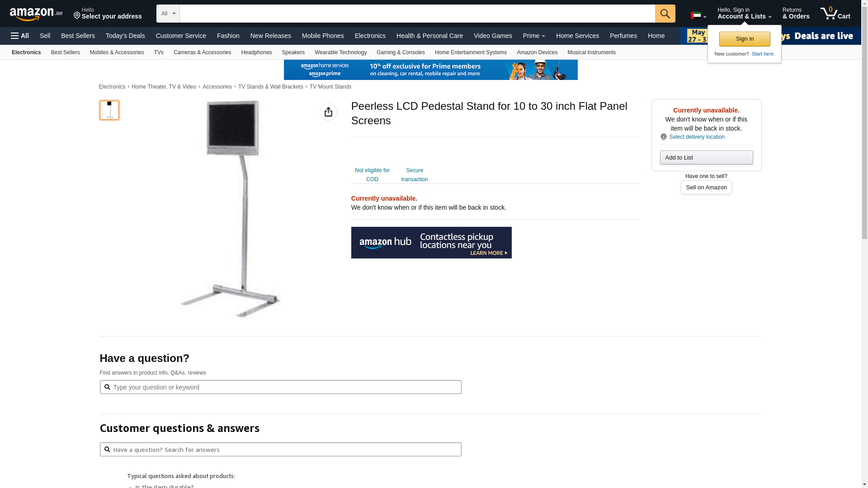Follow the Start here new customer link
The image size is (868, 488).
click(x=763, y=54)
